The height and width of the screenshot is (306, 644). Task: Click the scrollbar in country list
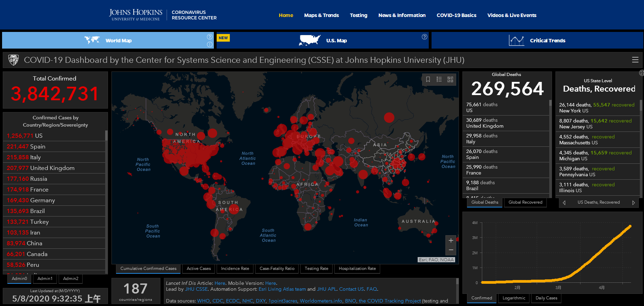click(106, 136)
